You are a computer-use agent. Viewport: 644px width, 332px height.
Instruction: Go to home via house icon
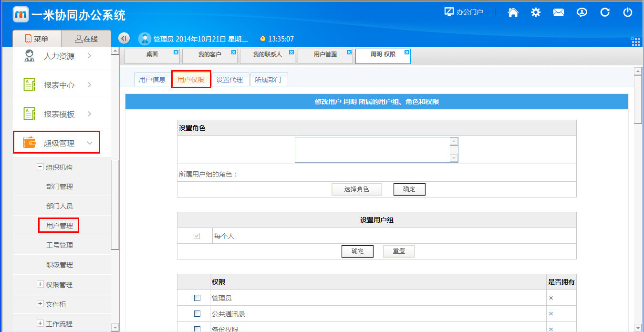click(x=513, y=12)
